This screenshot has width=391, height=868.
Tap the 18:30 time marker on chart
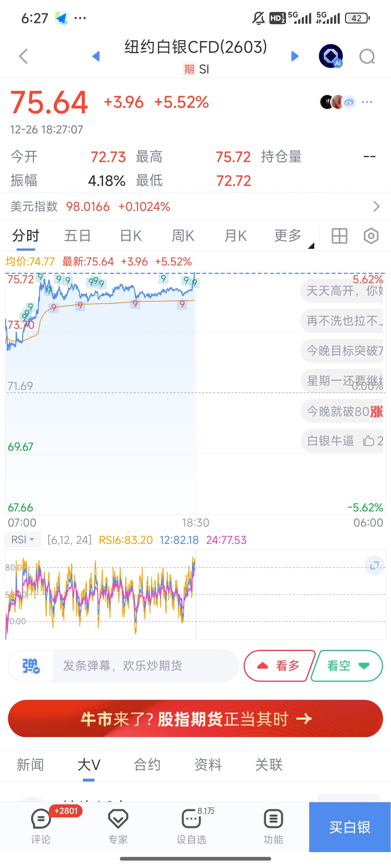coord(195,523)
